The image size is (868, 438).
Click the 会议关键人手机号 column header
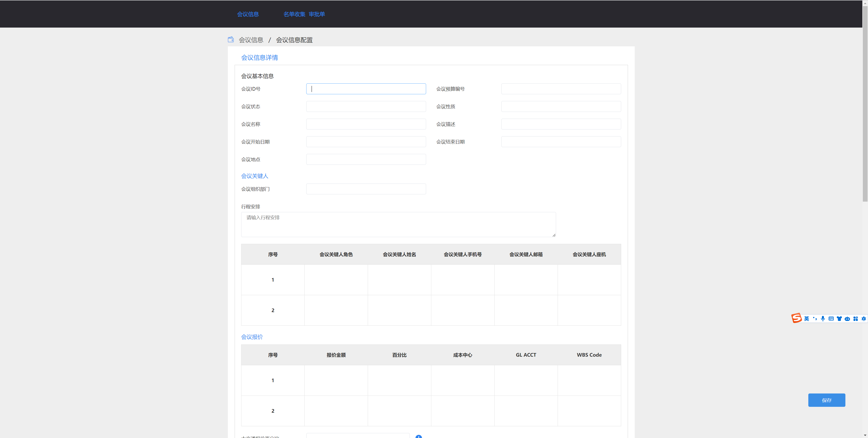point(463,254)
